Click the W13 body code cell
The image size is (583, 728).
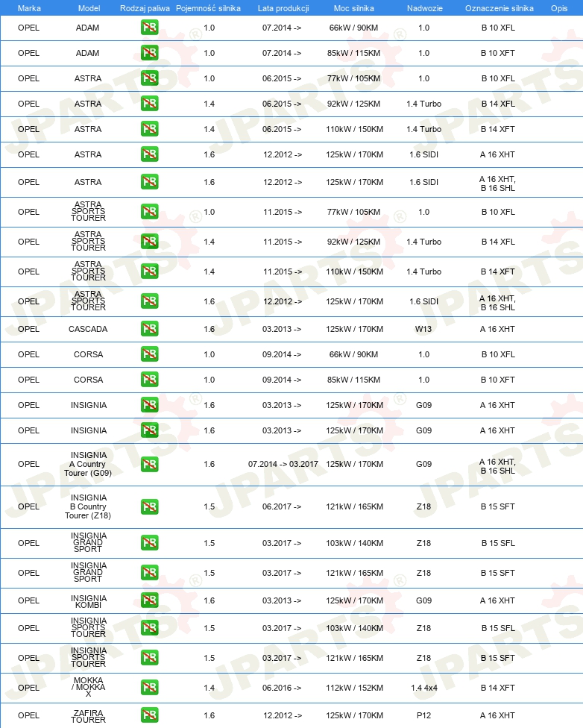point(423,329)
